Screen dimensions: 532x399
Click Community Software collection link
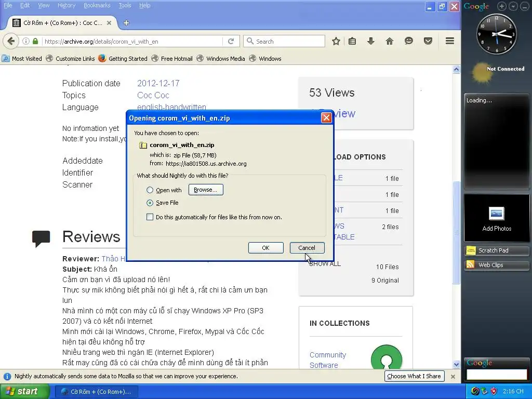[x=328, y=360]
